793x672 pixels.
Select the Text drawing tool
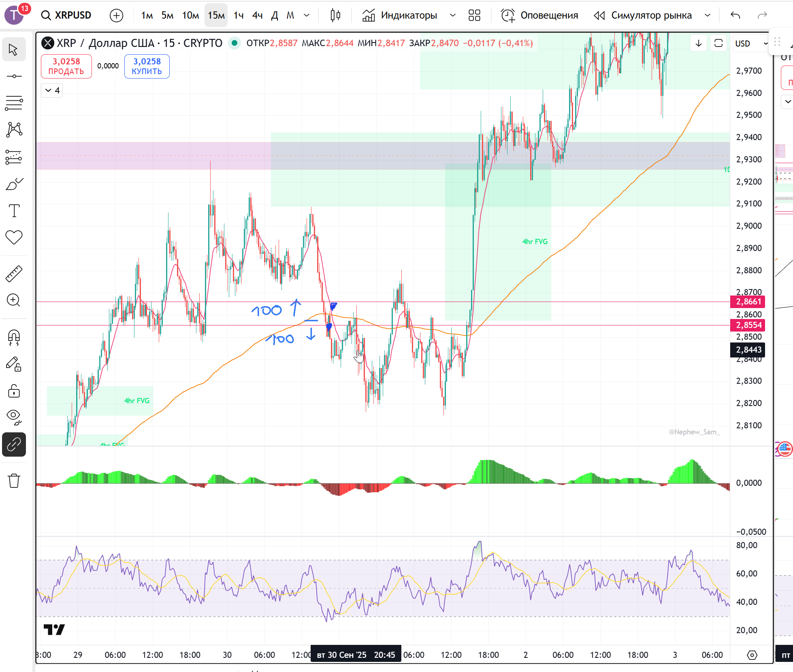pos(14,211)
